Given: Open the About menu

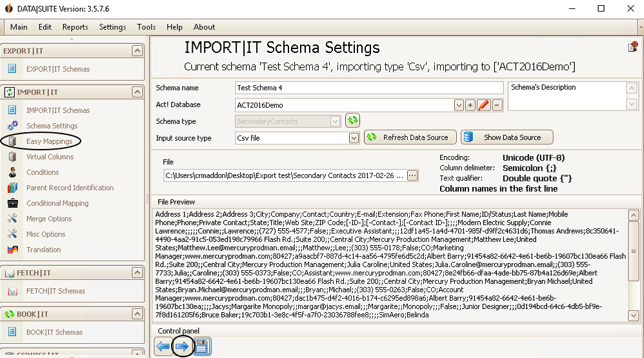Looking at the screenshot, I should coord(204,26).
